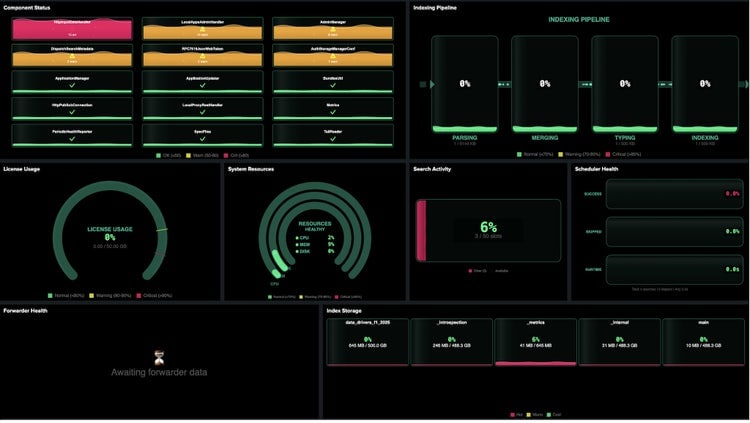The height and width of the screenshot is (423, 750).
Task: Click the play arrow entering the PARSING stage
Action: [x=432, y=84]
